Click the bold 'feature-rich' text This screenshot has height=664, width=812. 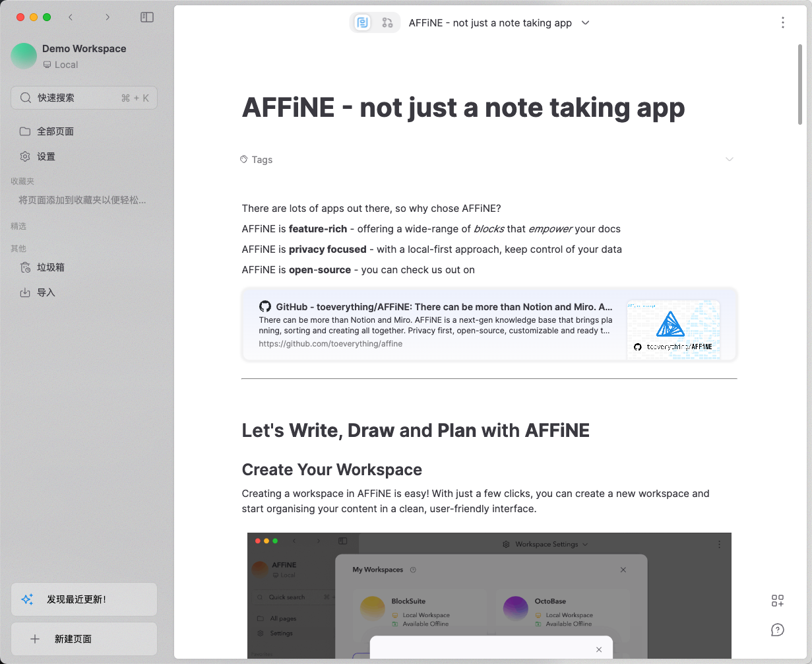pyautogui.click(x=318, y=229)
